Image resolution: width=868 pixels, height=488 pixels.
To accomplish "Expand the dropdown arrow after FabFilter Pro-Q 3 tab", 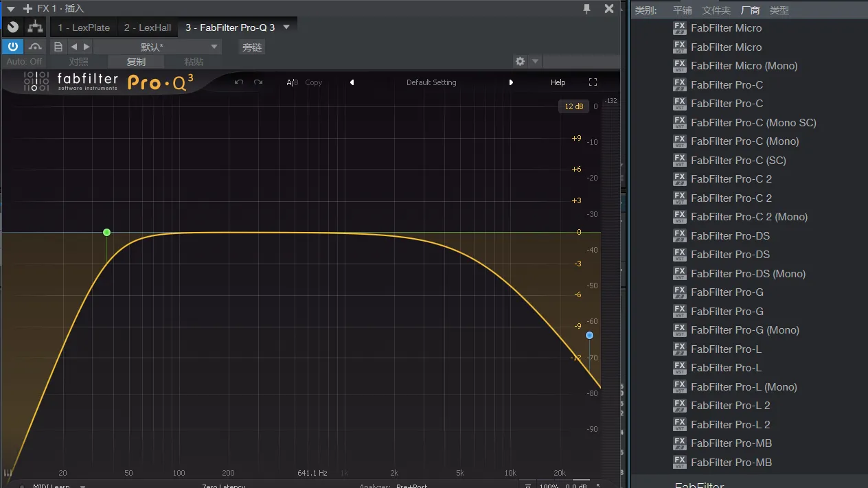I will (286, 27).
